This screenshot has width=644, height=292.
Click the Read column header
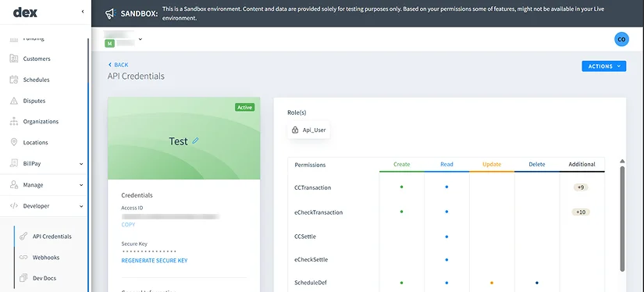[447, 164]
